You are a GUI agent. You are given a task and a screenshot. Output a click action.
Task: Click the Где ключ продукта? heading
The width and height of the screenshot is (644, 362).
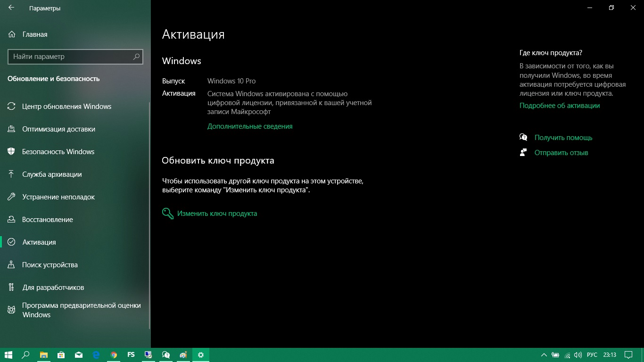coord(551,53)
